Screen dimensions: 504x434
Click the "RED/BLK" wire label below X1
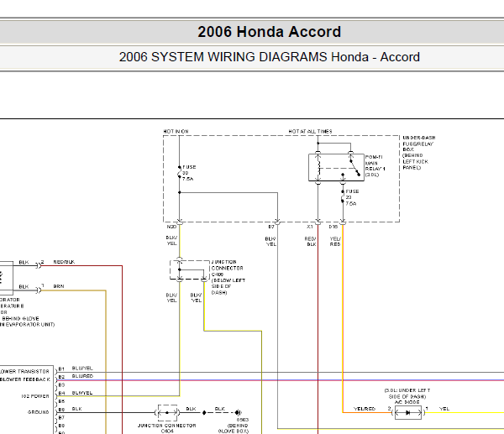click(x=311, y=242)
